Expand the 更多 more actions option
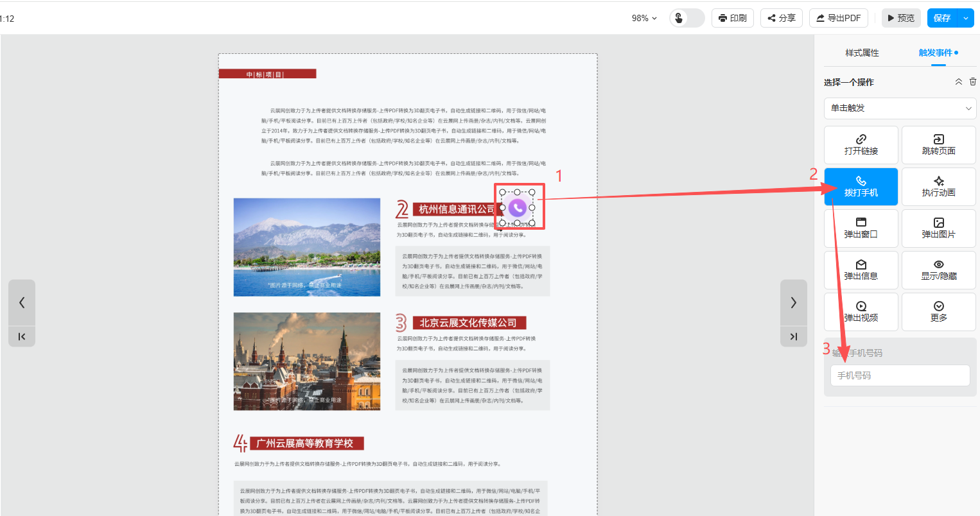980x516 pixels. click(938, 312)
